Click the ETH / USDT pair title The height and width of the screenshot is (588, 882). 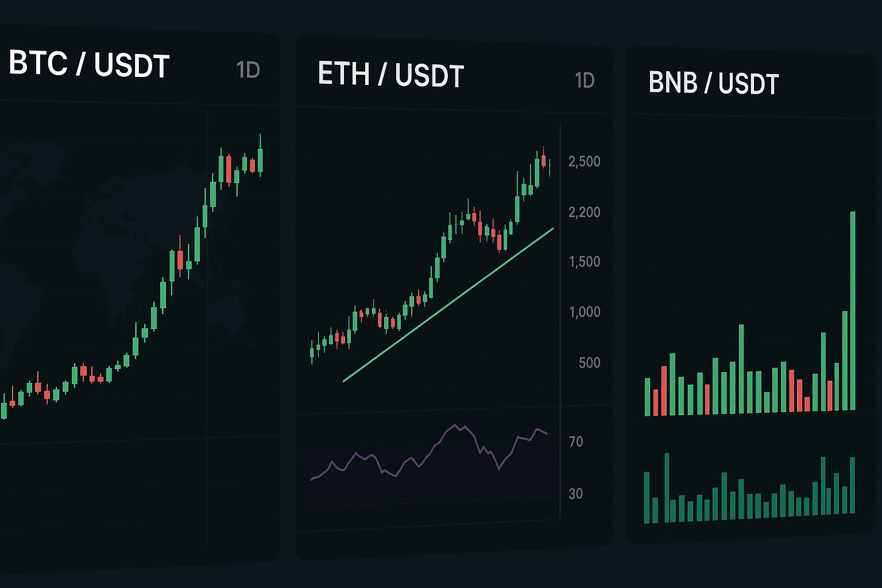[x=390, y=75]
